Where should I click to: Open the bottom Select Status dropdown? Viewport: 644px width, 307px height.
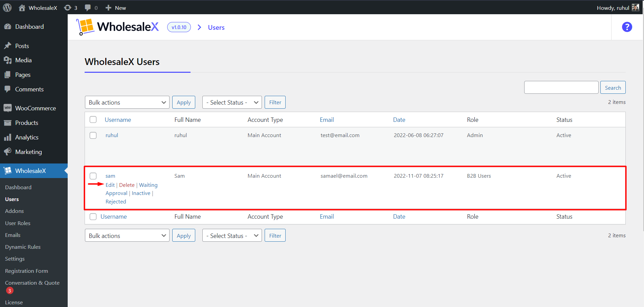point(232,236)
